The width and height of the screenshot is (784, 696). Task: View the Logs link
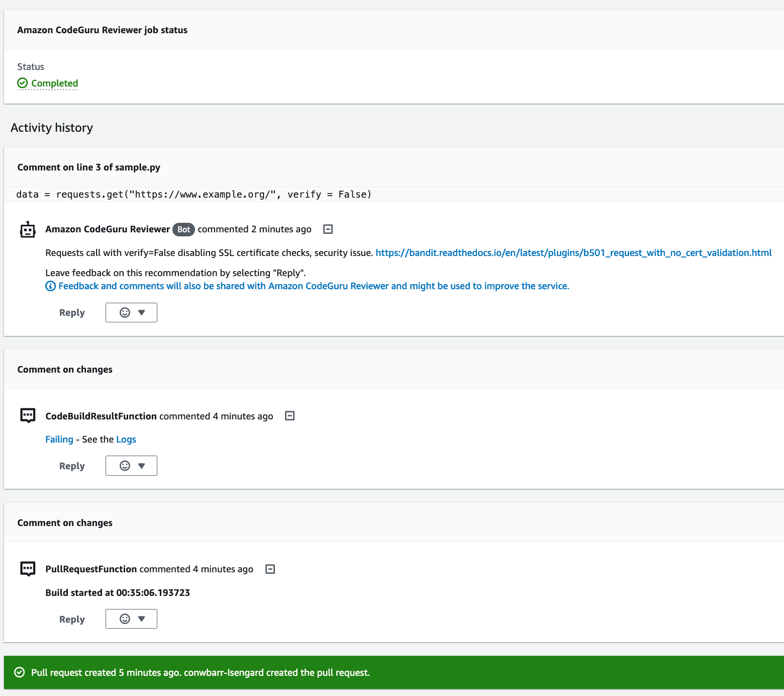pyautogui.click(x=126, y=439)
